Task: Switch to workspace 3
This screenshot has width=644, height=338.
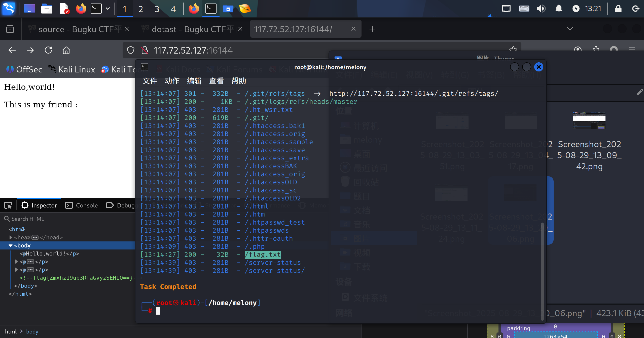Action: click(157, 9)
